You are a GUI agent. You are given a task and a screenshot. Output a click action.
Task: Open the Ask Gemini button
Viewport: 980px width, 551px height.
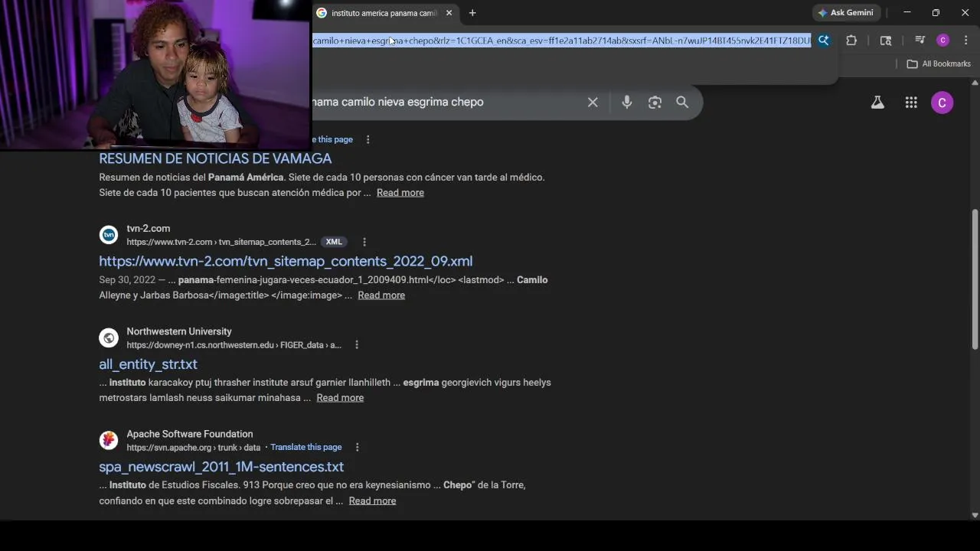coord(846,13)
